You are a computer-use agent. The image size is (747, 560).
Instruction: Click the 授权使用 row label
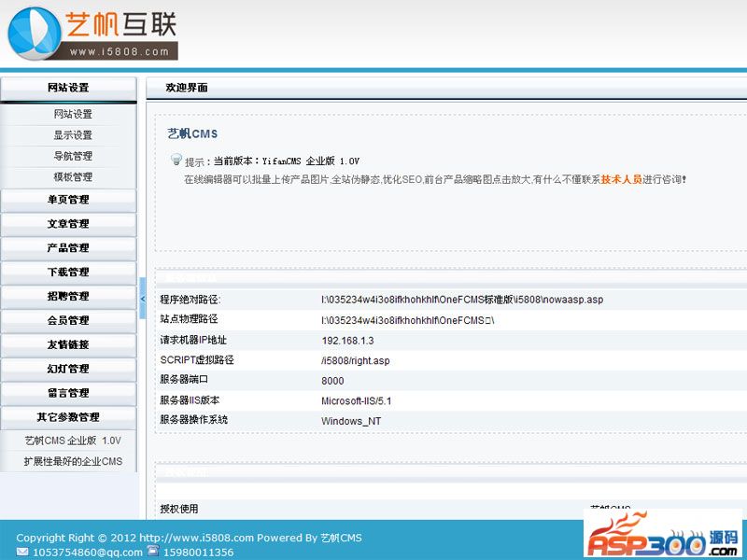point(178,509)
